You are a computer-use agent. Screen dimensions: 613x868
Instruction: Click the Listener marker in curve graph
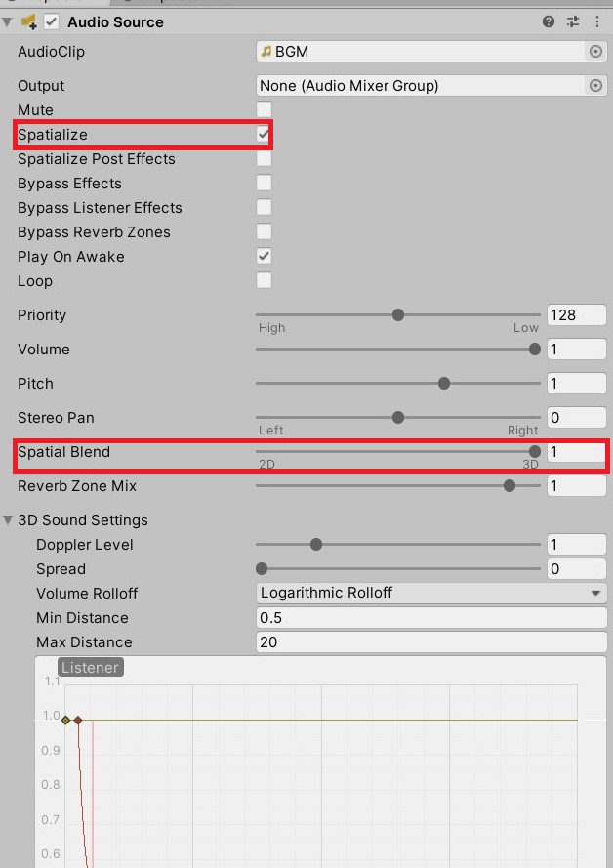(90, 668)
